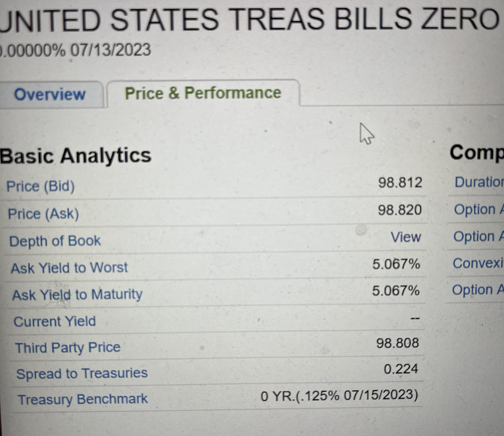Image resolution: width=504 pixels, height=436 pixels.
Task: Select the Price & Performance tab
Action: (203, 93)
